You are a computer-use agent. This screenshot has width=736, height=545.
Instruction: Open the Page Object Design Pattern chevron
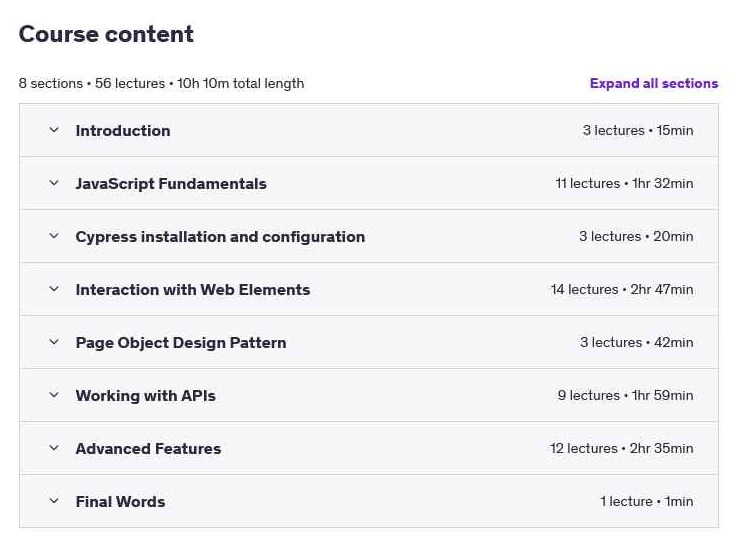coord(54,342)
